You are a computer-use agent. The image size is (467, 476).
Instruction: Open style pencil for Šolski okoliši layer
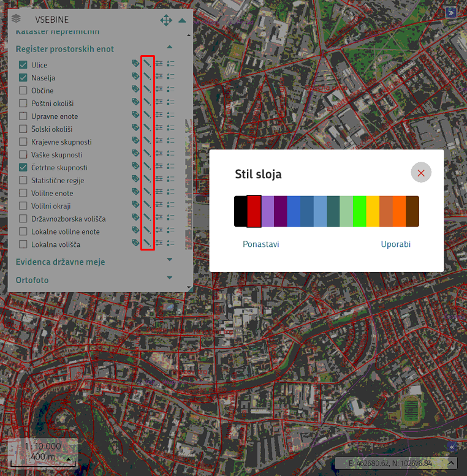[x=147, y=127]
